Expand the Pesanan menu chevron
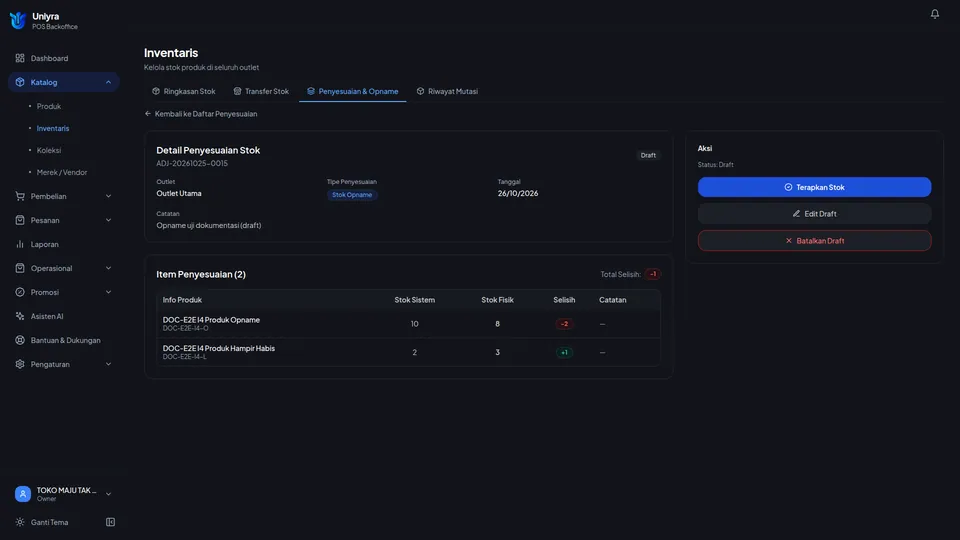 pos(108,220)
